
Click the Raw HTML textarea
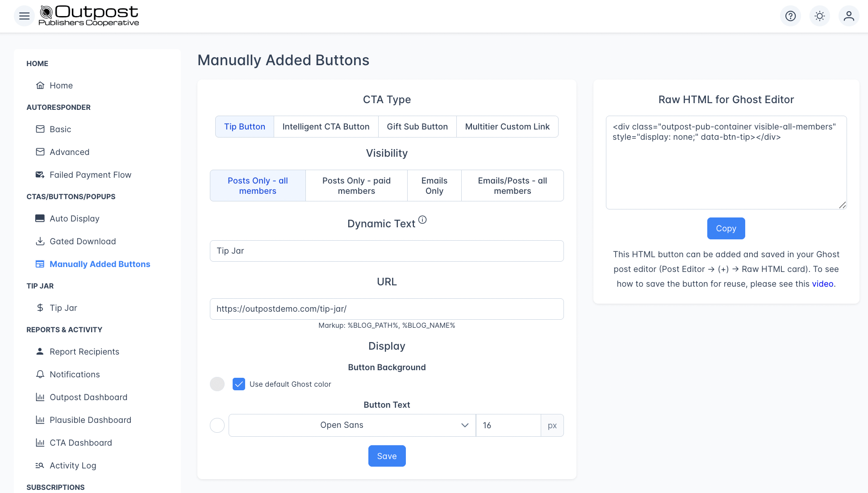click(x=726, y=163)
